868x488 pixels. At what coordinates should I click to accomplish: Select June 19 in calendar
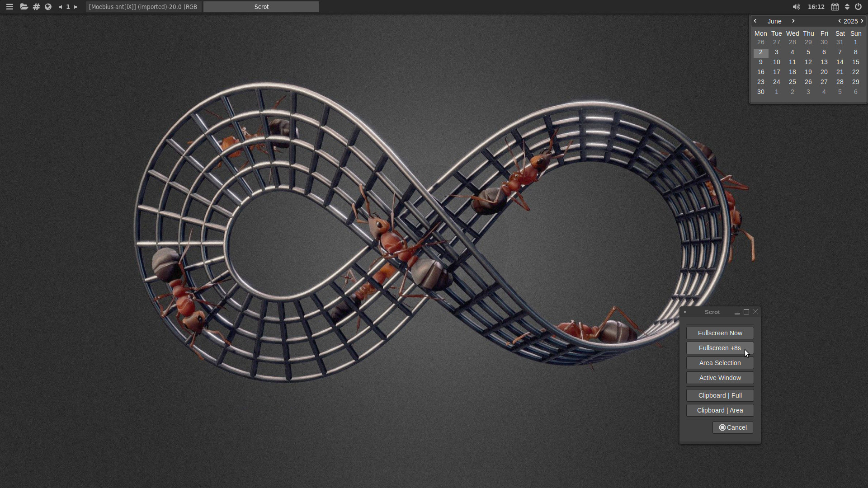tap(808, 72)
